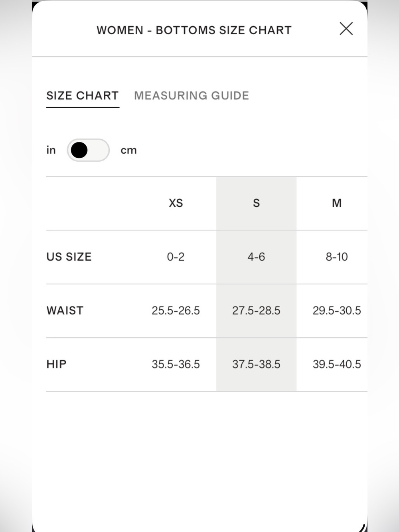
Task: Click the 'in' unit label
Action: pos(51,150)
